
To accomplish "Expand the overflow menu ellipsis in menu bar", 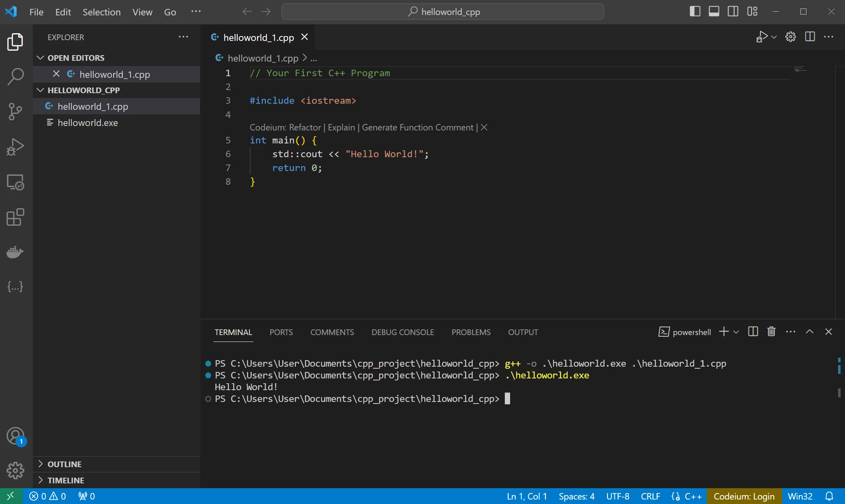I will pyautogui.click(x=196, y=11).
